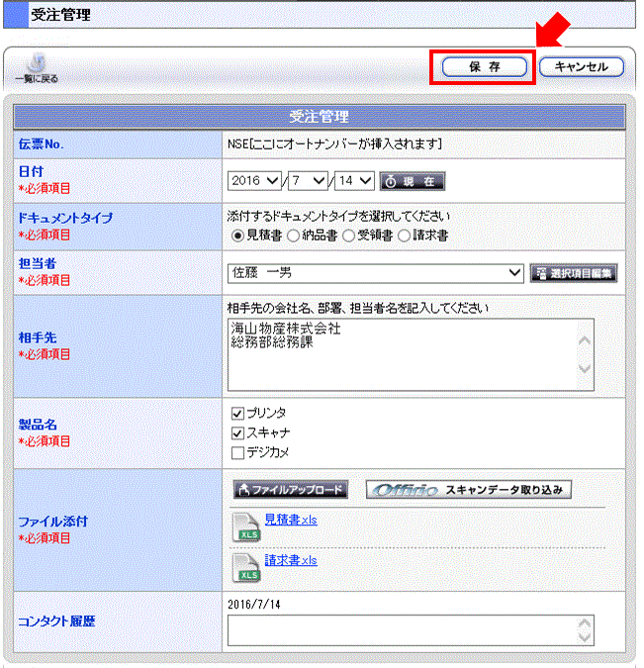Toggle the スキャナ product checkbox
644x668 pixels.
click(x=236, y=432)
